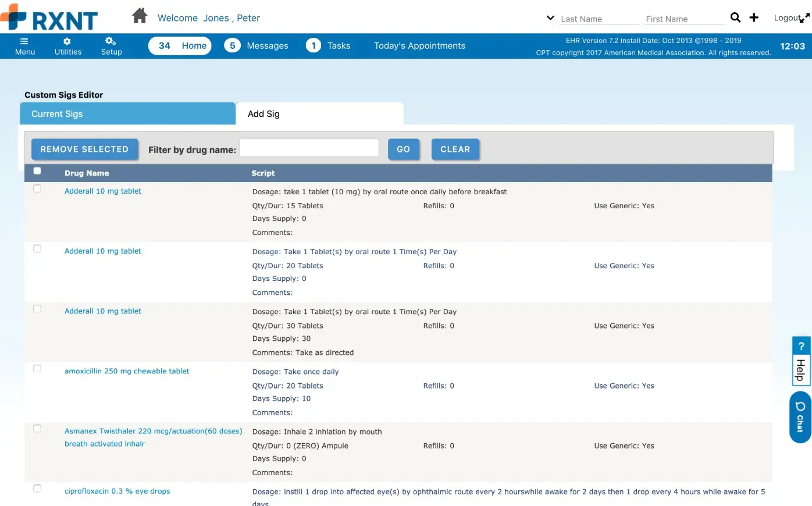Viewport: 812px width, 506px height.
Task: Click the REMOVE SELECTED button
Action: (x=84, y=149)
